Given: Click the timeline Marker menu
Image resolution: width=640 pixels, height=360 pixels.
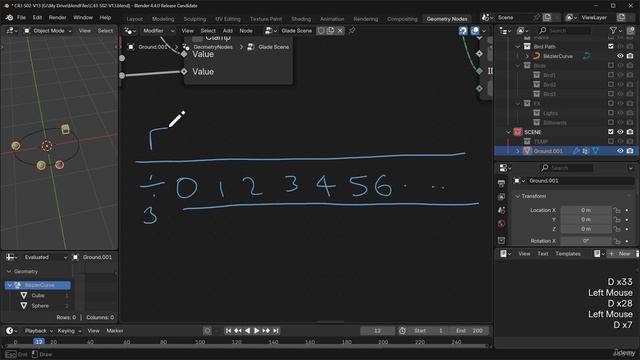Looking at the screenshot, I should pos(115,331).
